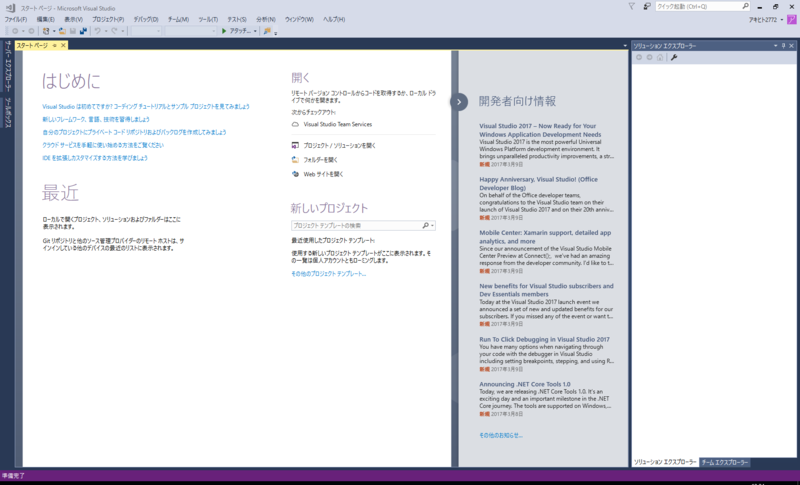This screenshot has width=800, height=485.
Task: Open the プロジェクト(P) menu
Action: pyautogui.click(x=108, y=19)
